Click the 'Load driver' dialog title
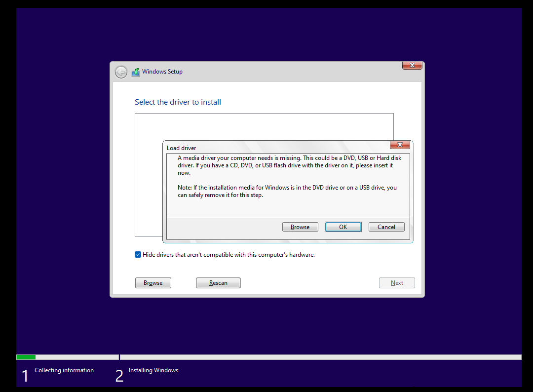 (x=181, y=148)
